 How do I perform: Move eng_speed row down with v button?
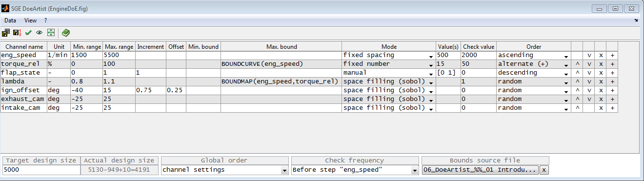pos(589,55)
